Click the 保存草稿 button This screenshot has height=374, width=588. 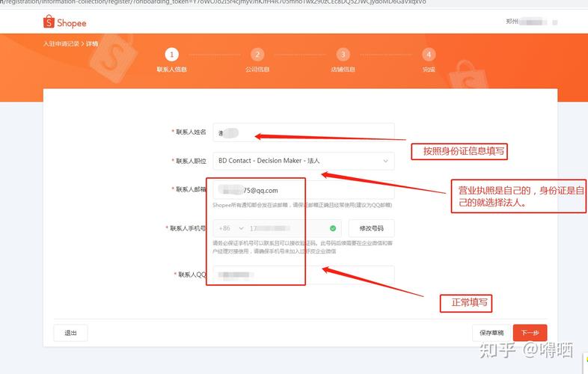point(491,333)
